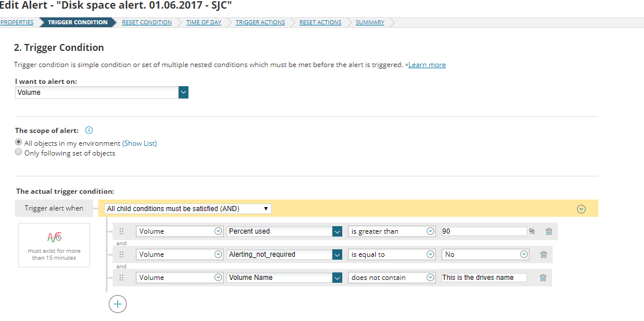The width and height of the screenshot is (644, 321).
Task: Delete the Alerting_not_required condition row
Action: (x=543, y=254)
